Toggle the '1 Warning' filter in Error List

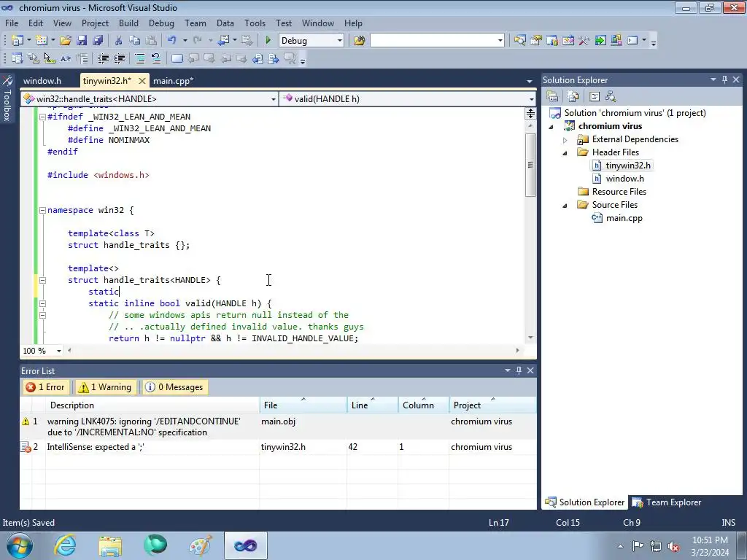pyautogui.click(x=104, y=387)
